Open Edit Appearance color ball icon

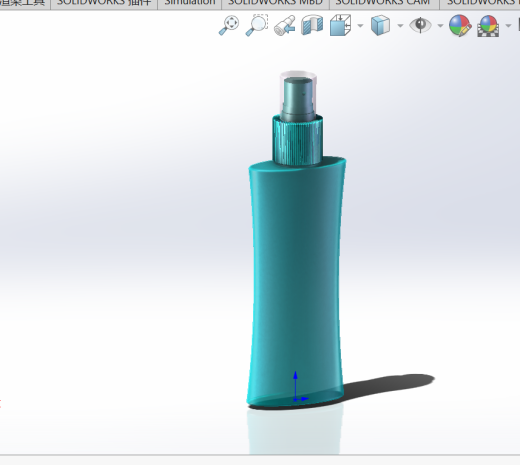tap(460, 25)
